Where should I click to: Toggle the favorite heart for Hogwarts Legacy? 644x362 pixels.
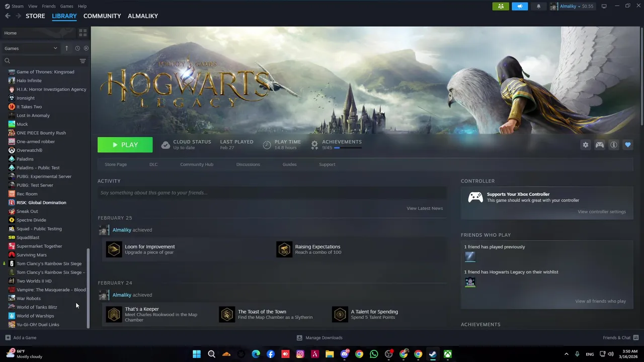click(628, 145)
